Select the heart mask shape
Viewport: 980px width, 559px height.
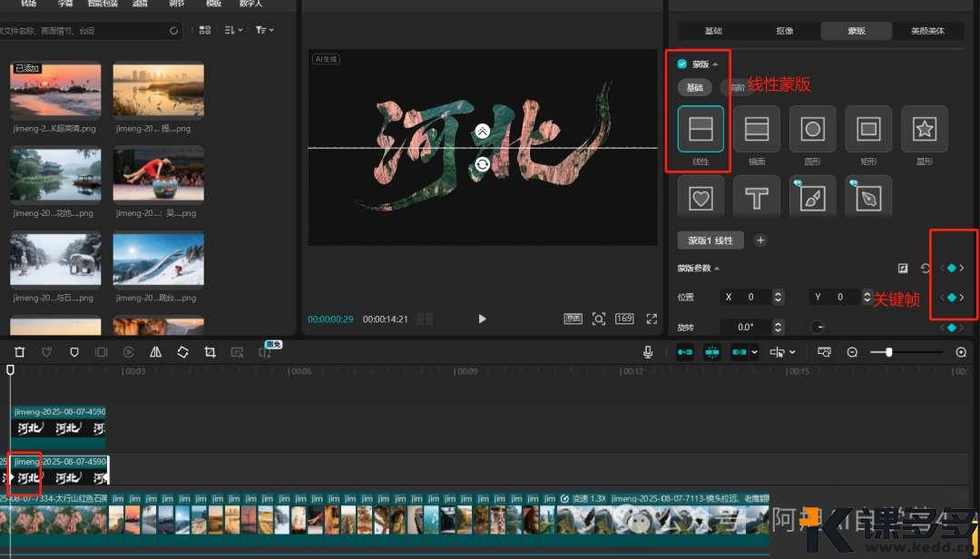(701, 198)
